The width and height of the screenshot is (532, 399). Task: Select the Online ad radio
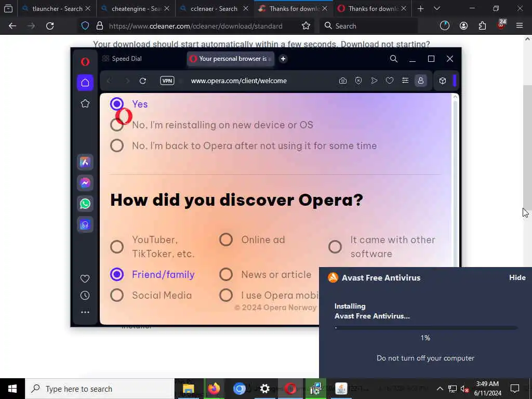[x=226, y=240]
